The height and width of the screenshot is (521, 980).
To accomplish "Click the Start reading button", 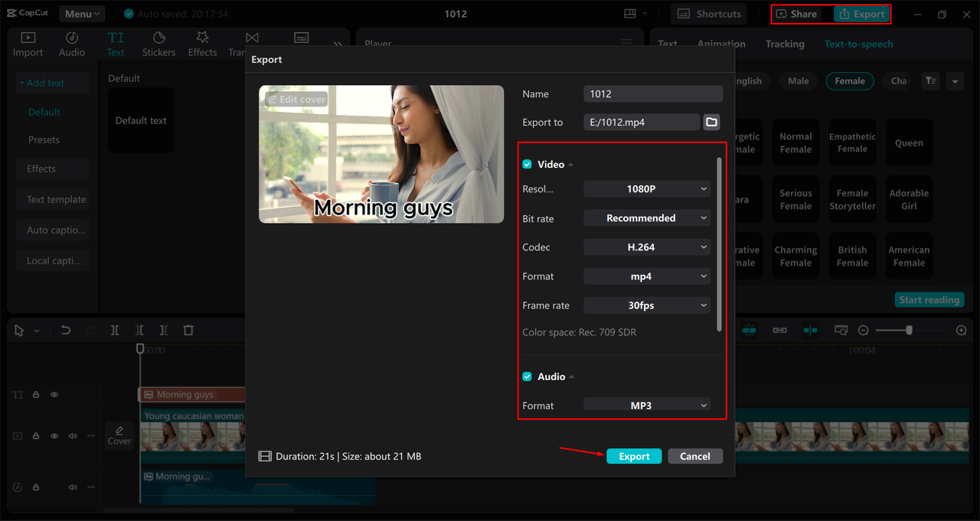I will (929, 300).
